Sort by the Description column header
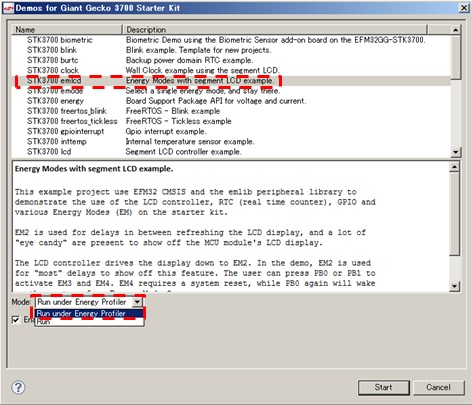 pyautogui.click(x=274, y=29)
